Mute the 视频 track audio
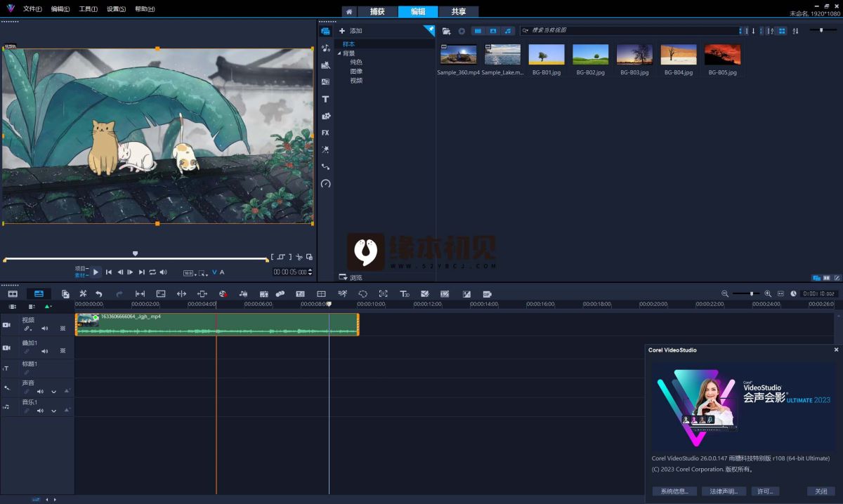843x504 pixels. (44, 328)
